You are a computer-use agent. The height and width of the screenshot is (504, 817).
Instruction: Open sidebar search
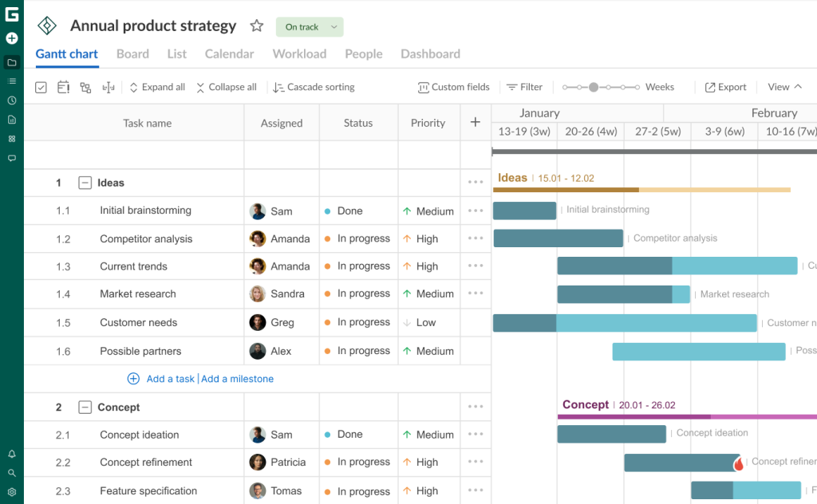[11, 472]
